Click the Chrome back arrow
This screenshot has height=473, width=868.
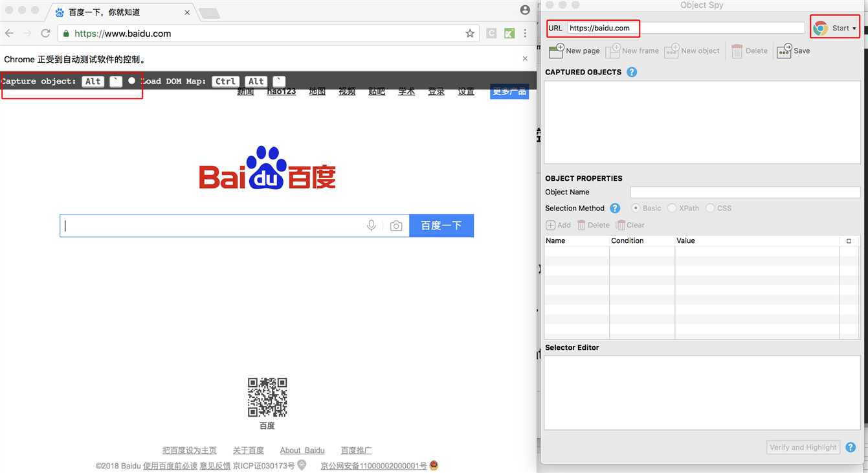(x=9, y=33)
